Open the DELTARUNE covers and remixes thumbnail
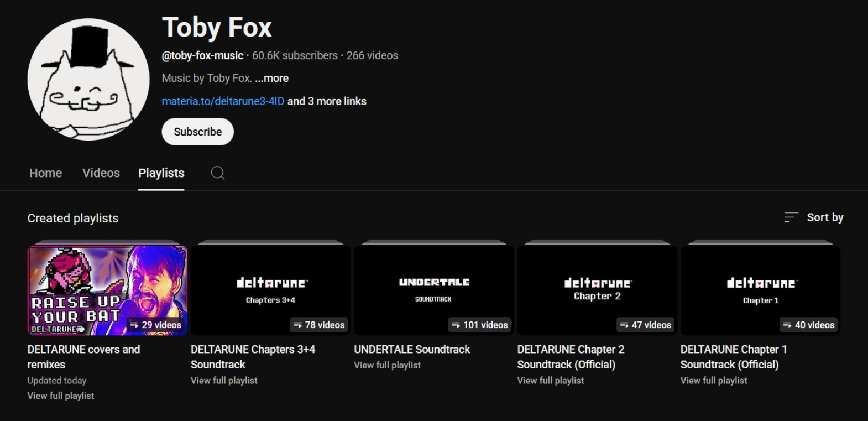 107,290
